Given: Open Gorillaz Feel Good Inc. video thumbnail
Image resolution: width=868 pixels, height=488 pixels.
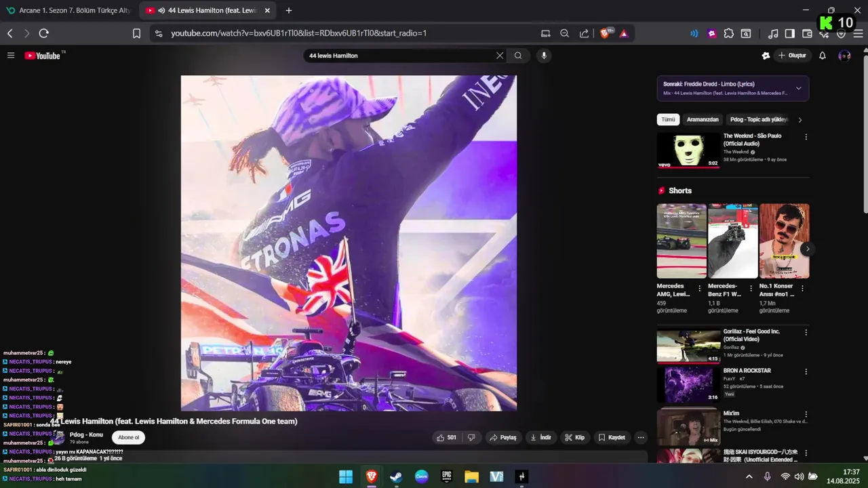Looking at the screenshot, I should (688, 346).
